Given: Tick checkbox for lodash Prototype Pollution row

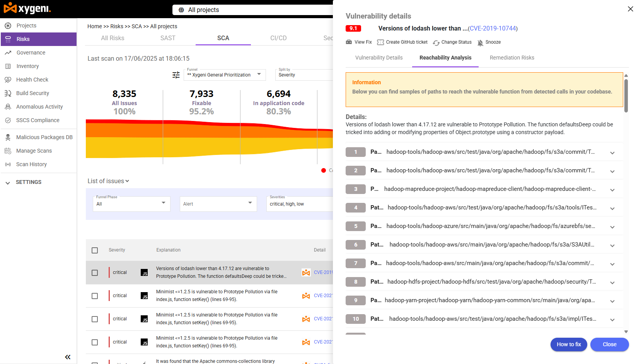Looking at the screenshot, I should coord(95,273).
